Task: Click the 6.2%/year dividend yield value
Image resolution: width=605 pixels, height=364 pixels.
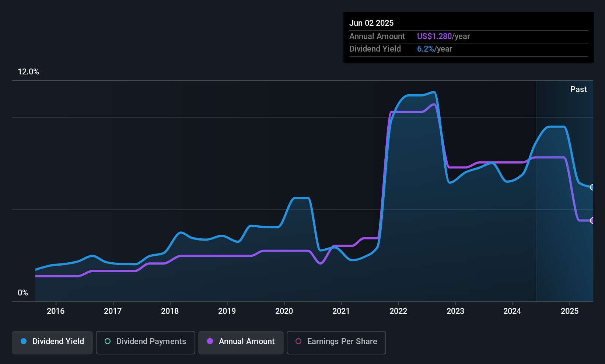Action: tap(434, 49)
